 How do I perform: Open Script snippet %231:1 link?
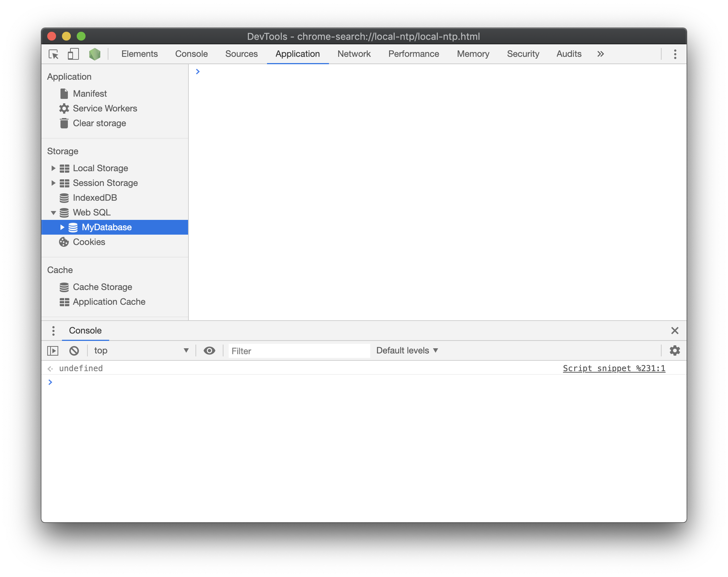pyautogui.click(x=614, y=368)
